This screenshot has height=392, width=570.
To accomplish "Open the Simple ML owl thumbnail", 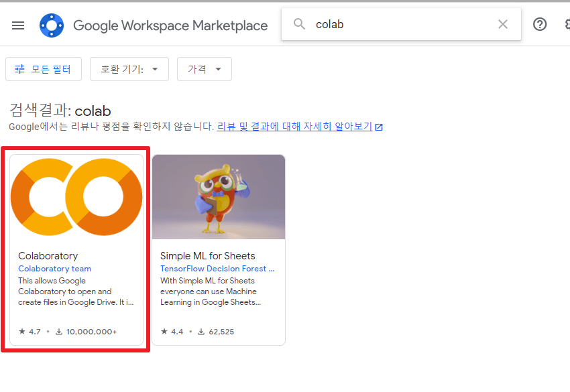I will coord(219,197).
